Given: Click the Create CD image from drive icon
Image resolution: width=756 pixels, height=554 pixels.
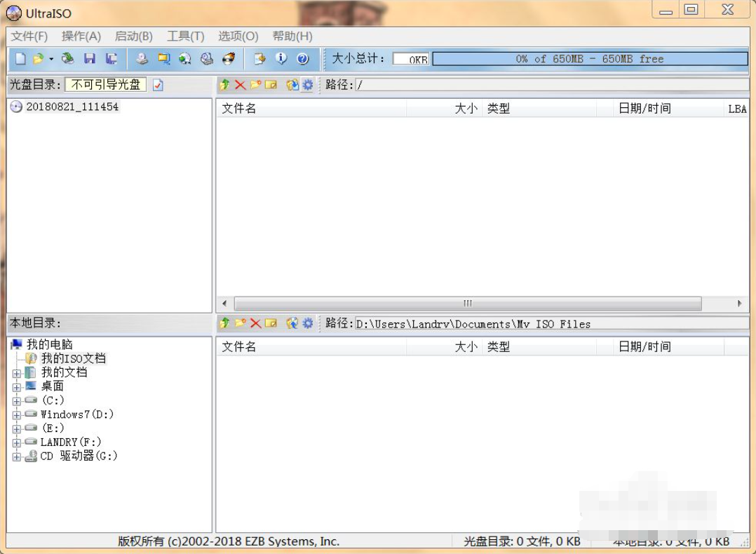Looking at the screenshot, I should (142, 59).
